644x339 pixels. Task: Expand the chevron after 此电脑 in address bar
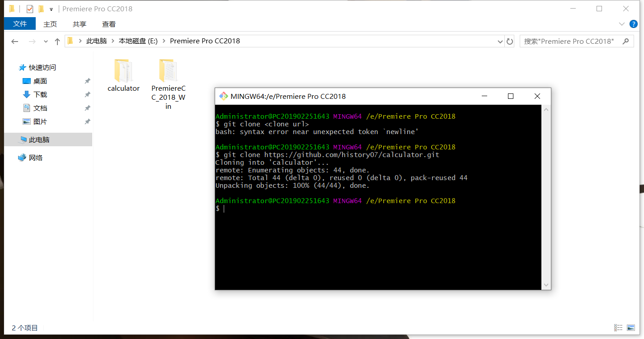[x=113, y=41]
